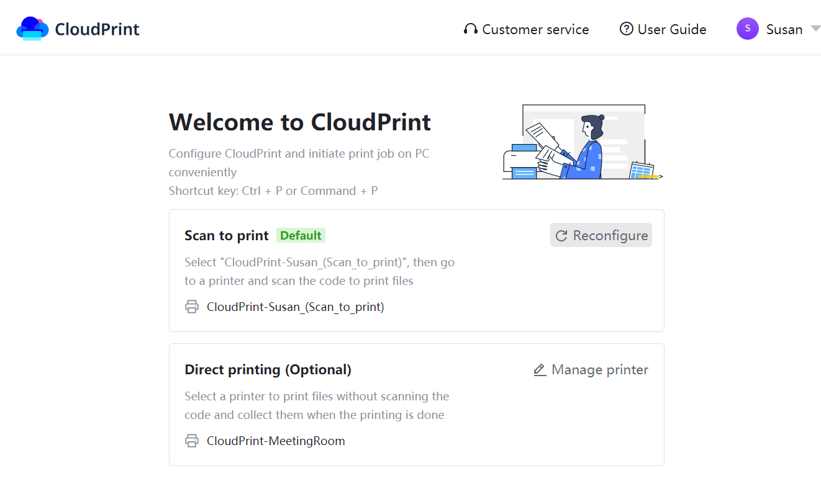
Task: Click the Manage printer link
Action: pos(599,369)
